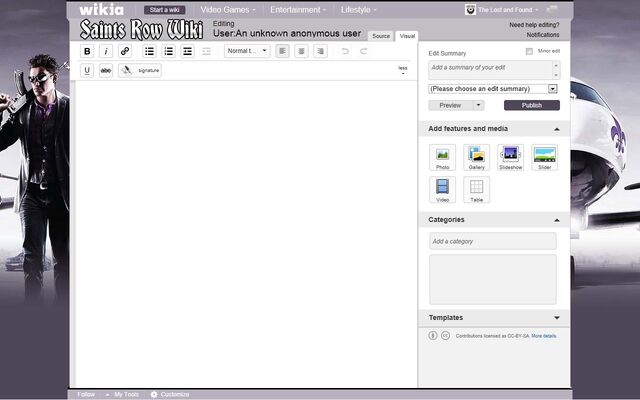640x400 pixels.
Task: Click the Preview button
Action: (x=451, y=105)
